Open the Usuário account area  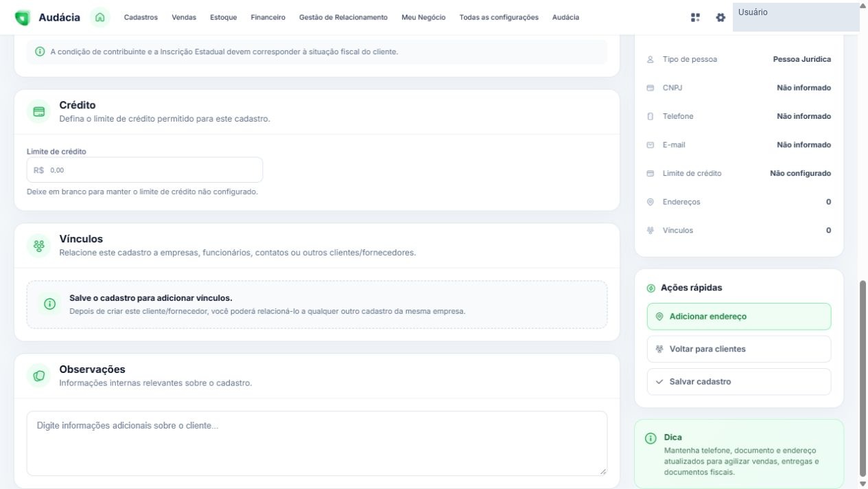(x=796, y=18)
